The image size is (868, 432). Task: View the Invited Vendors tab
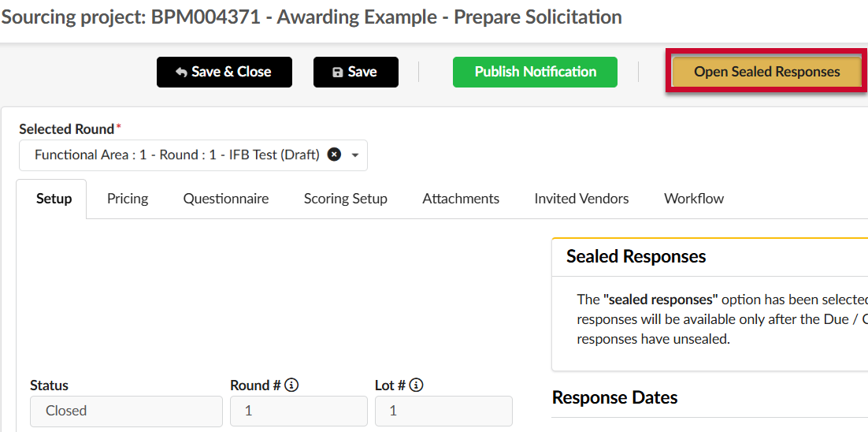point(581,199)
